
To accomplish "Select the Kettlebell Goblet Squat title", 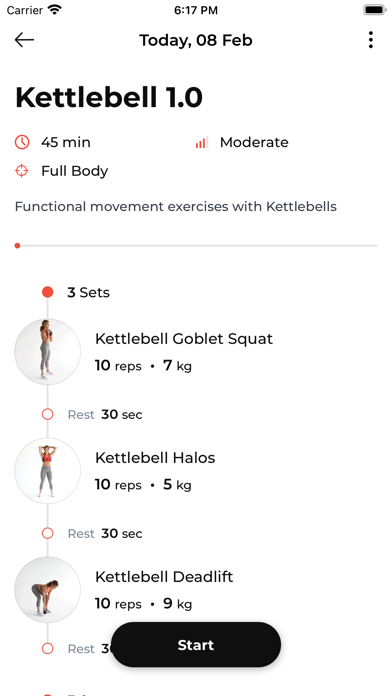I will pos(184,339).
